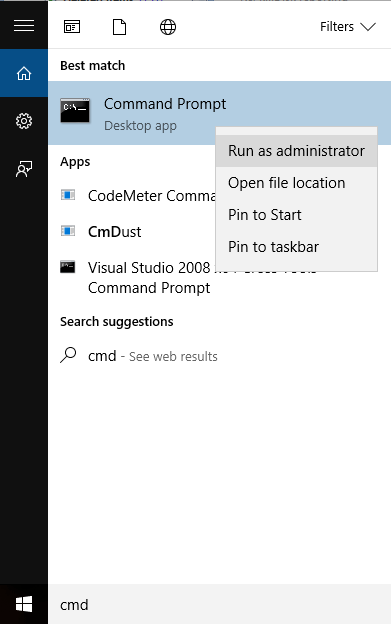Image resolution: width=391 pixels, height=624 pixels.
Task: Choose Run as administrator
Action: point(296,151)
